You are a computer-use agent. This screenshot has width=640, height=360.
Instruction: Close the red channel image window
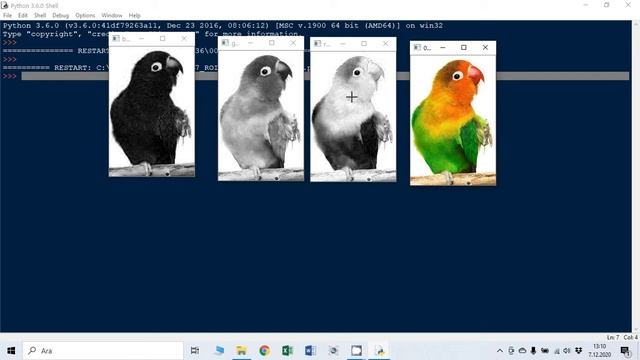pyautogui.click(x=385, y=44)
